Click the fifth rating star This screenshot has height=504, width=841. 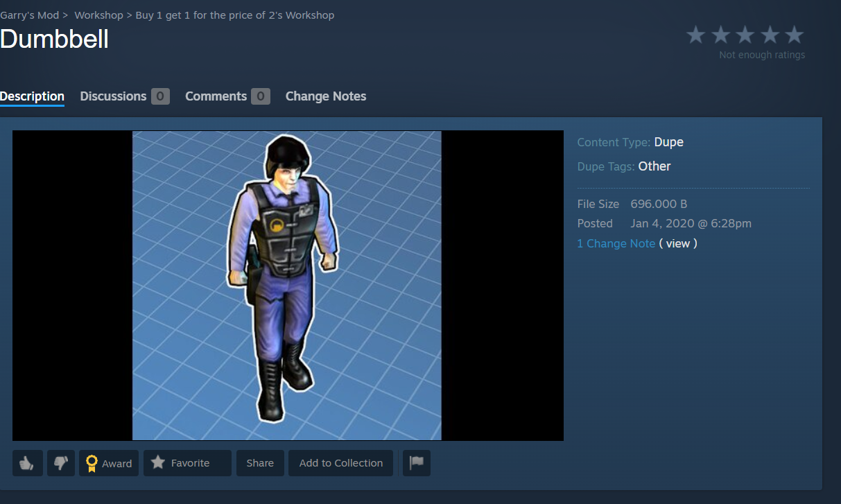[795, 35]
